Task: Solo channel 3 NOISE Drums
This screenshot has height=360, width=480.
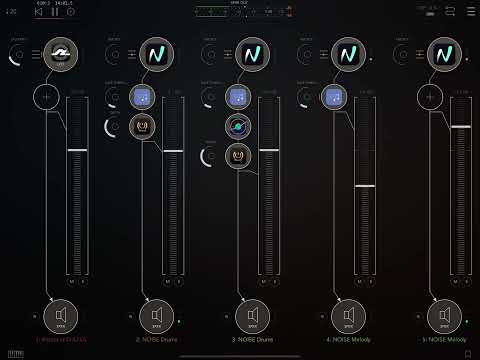Action: pyautogui.click(x=275, y=282)
